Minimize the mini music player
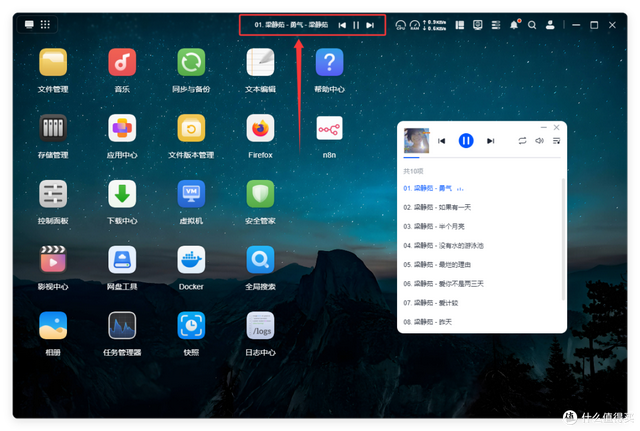Screen dimensions: 640x431 543,127
